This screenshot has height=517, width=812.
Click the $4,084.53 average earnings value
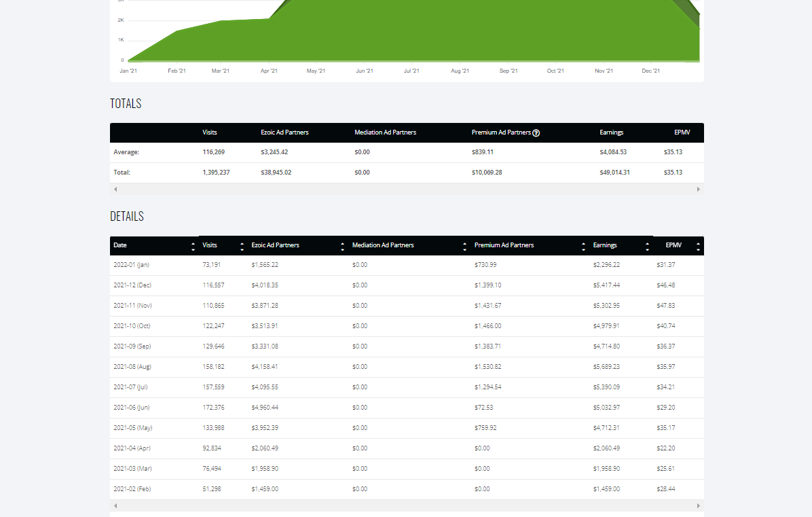(613, 152)
